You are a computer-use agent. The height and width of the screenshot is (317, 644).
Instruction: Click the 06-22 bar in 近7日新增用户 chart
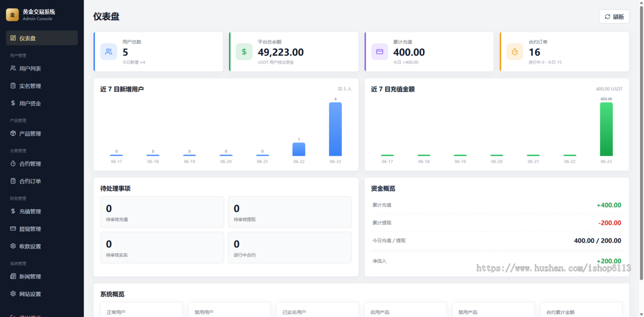299,149
